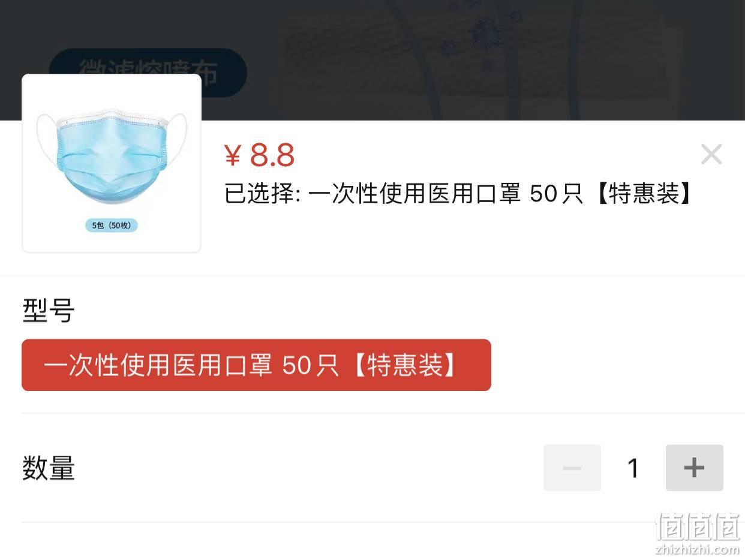The height and width of the screenshot is (560, 745).
Task: Close the product options panel
Action: tap(711, 154)
